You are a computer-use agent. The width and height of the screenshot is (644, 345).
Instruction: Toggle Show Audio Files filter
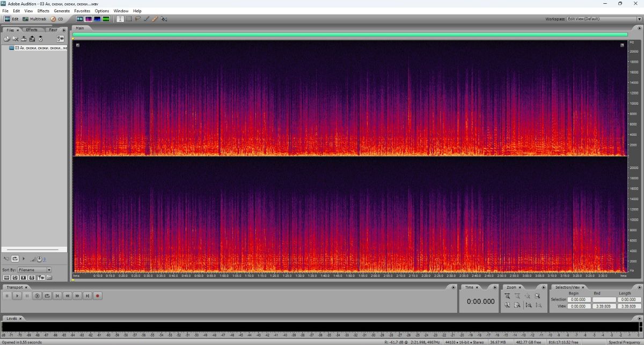(6, 277)
